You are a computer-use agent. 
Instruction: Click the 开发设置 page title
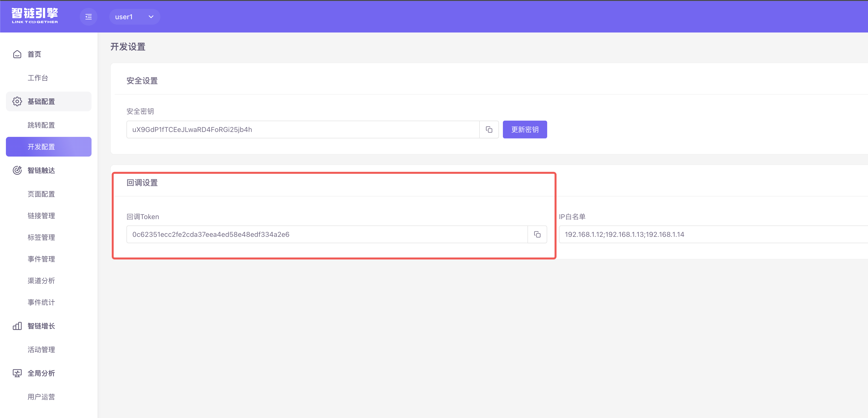point(128,47)
